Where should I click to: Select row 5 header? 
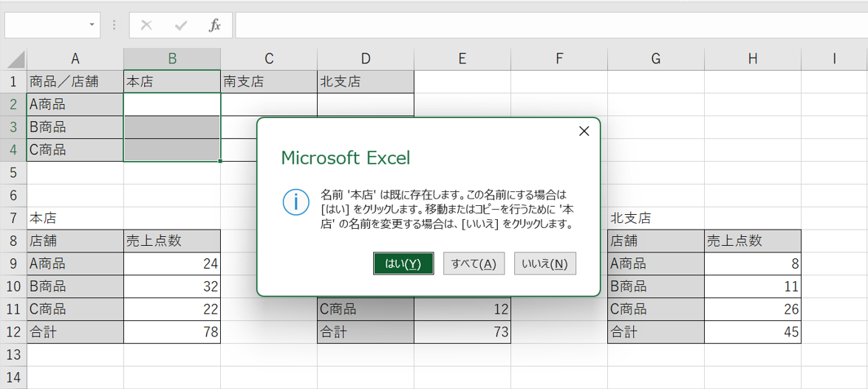click(x=13, y=173)
